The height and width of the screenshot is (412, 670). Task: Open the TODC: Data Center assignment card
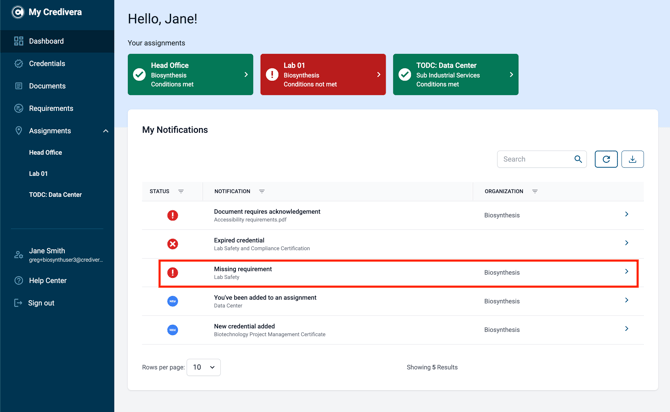(x=455, y=74)
